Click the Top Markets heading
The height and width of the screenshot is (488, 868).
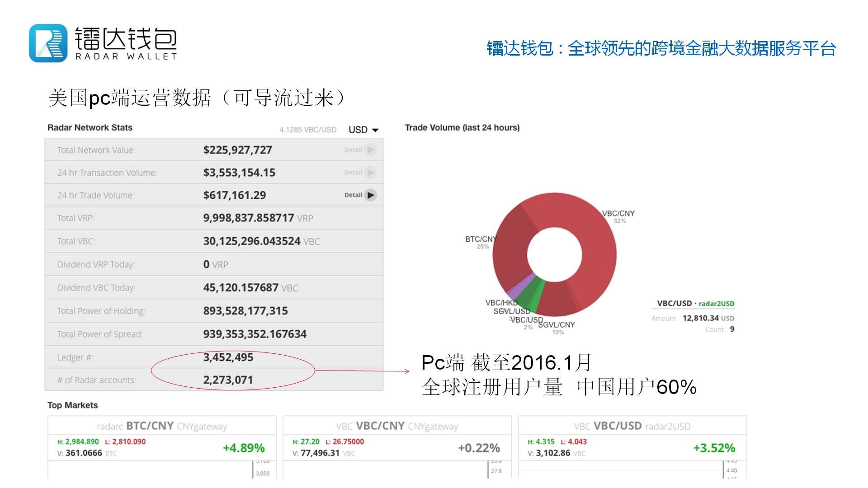[x=73, y=405]
